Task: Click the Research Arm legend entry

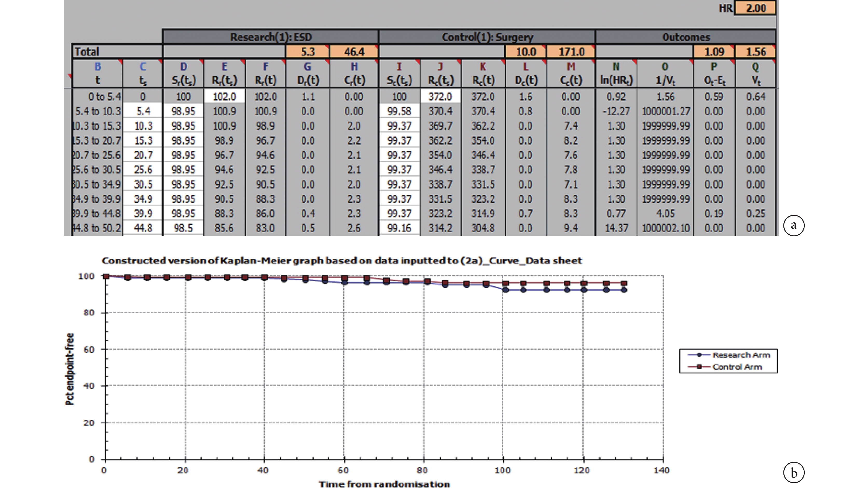Action: [728, 355]
